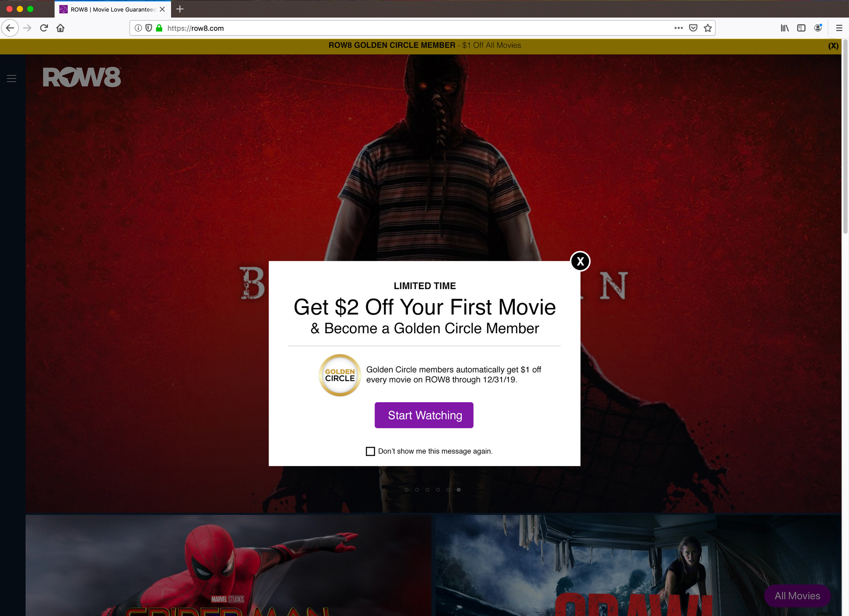Toggle the sidebar view icon
Screen dimensions: 849x616
(x=801, y=28)
